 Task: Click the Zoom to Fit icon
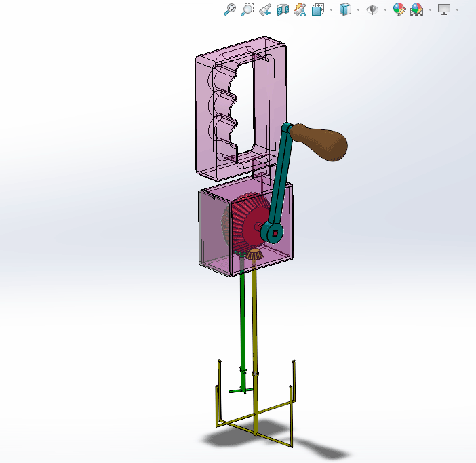230,9
